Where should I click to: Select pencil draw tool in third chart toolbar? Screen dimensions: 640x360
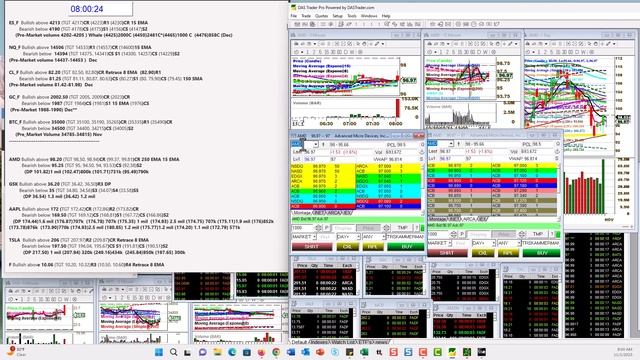(x=608, y=44)
